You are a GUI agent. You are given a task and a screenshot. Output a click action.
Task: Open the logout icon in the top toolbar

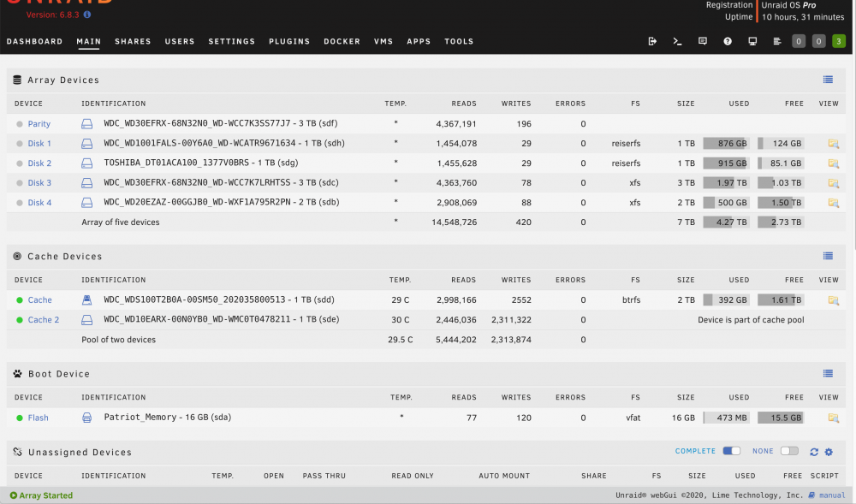652,41
